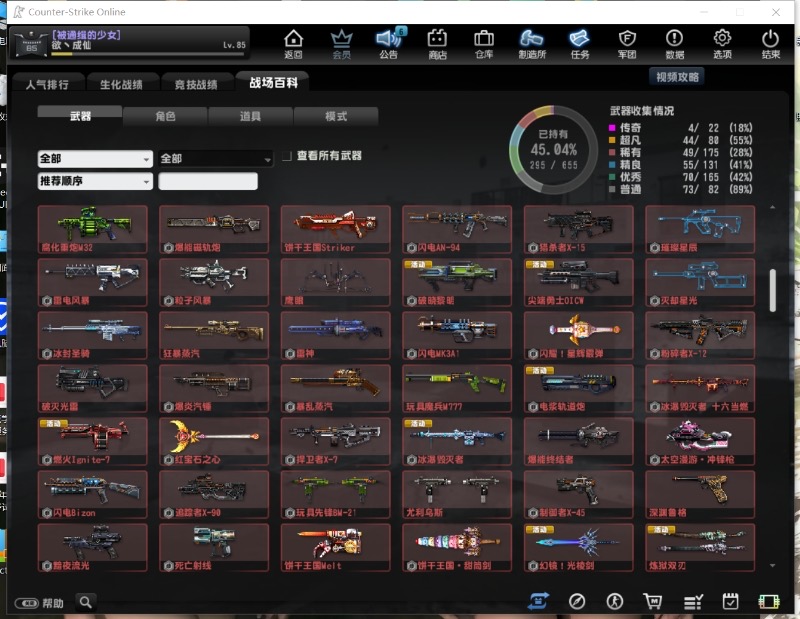Click the 超凡 orange color swatch

tap(612, 140)
